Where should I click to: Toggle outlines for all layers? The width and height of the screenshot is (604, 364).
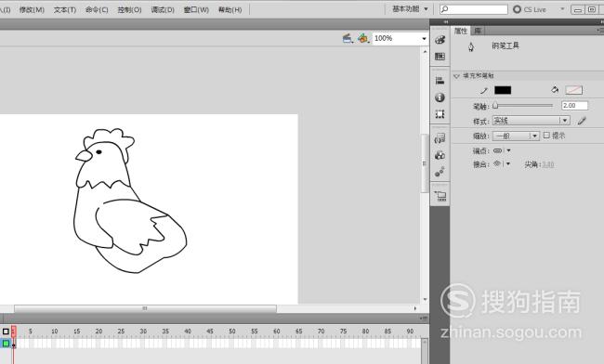(6, 331)
